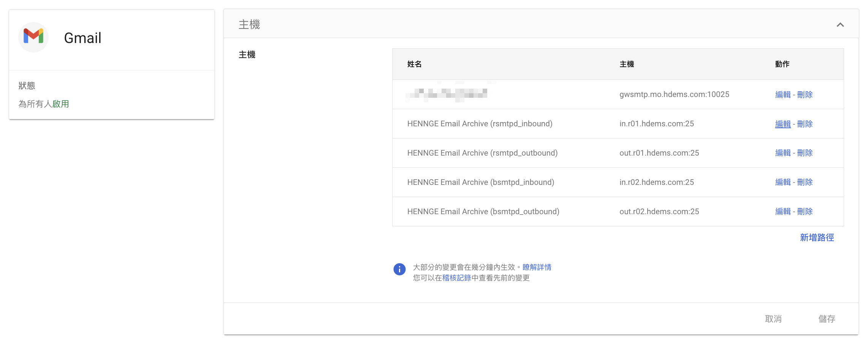This screenshot has height=350, width=868.
Task: Edit the rsmtpd_inbound route
Action: tap(783, 124)
